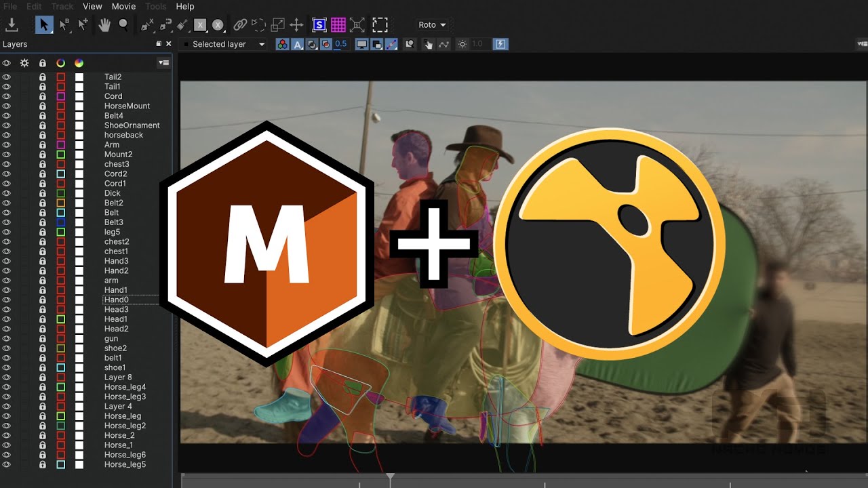
Task: Select the Pan hand tool
Action: pyautogui.click(x=104, y=25)
